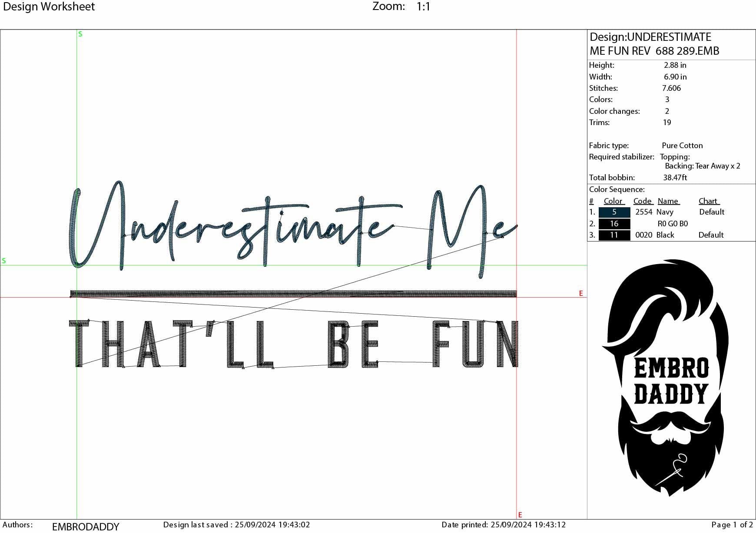Click the red 'E' end marker at bottom

pos(520,515)
